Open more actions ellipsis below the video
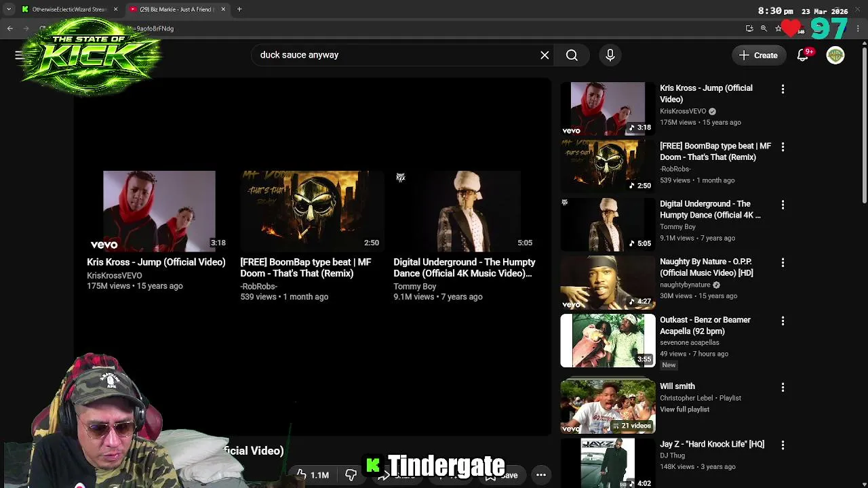868x488 pixels. [541, 475]
